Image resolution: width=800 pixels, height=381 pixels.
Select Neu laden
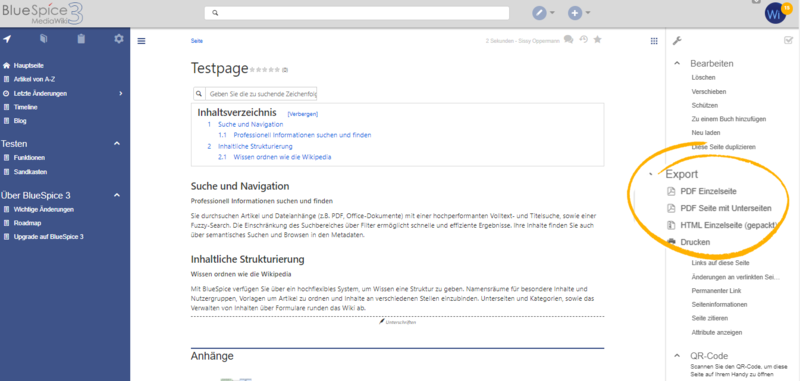[x=706, y=133]
